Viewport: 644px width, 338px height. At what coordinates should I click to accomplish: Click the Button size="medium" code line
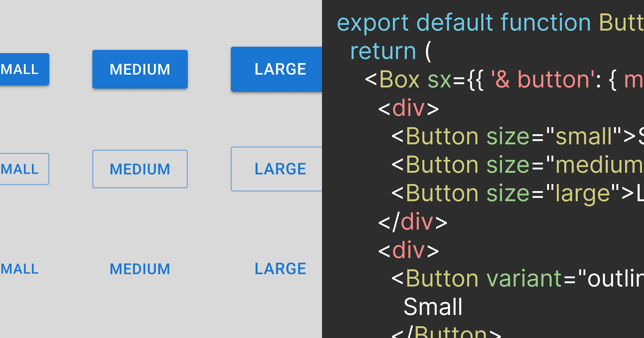tap(515, 165)
